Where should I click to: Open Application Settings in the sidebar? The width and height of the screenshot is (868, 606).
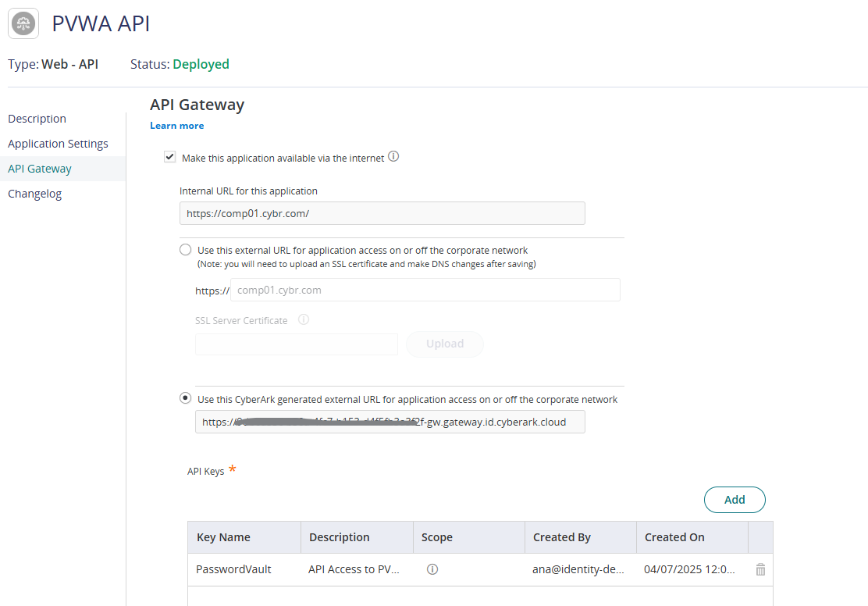click(x=58, y=143)
